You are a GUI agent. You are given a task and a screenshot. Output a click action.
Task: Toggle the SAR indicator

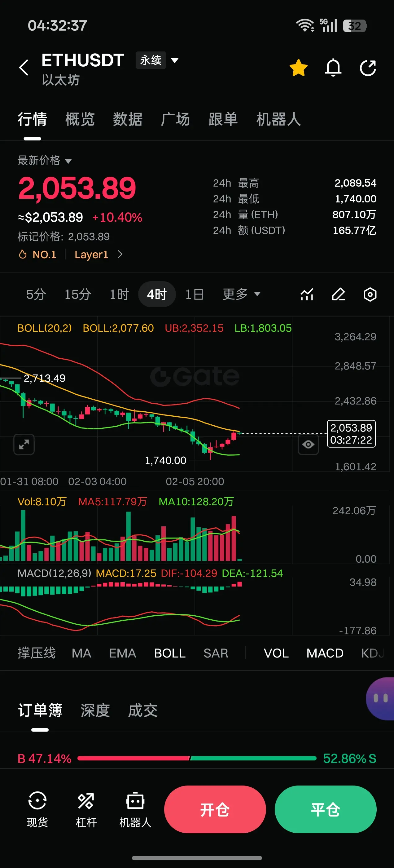click(216, 653)
